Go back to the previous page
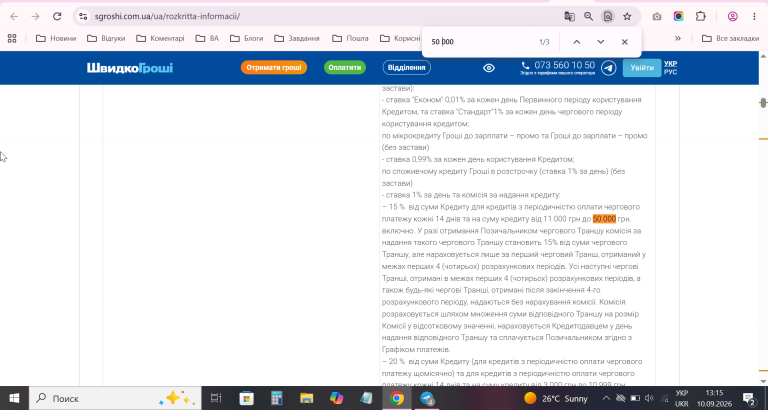Screen dimensions: 768x410 click(x=14, y=16)
